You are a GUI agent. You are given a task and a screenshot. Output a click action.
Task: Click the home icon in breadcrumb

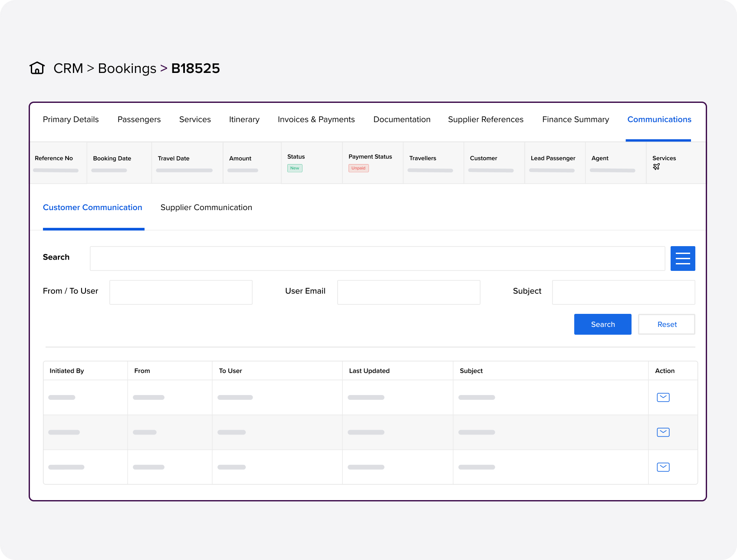[x=37, y=68]
